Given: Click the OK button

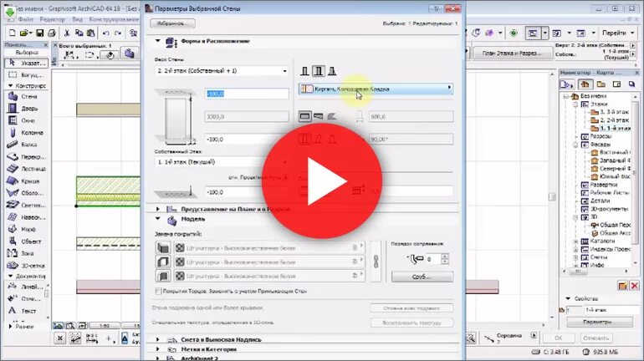Looking at the screenshot, I should pyautogui.click(x=559, y=338).
